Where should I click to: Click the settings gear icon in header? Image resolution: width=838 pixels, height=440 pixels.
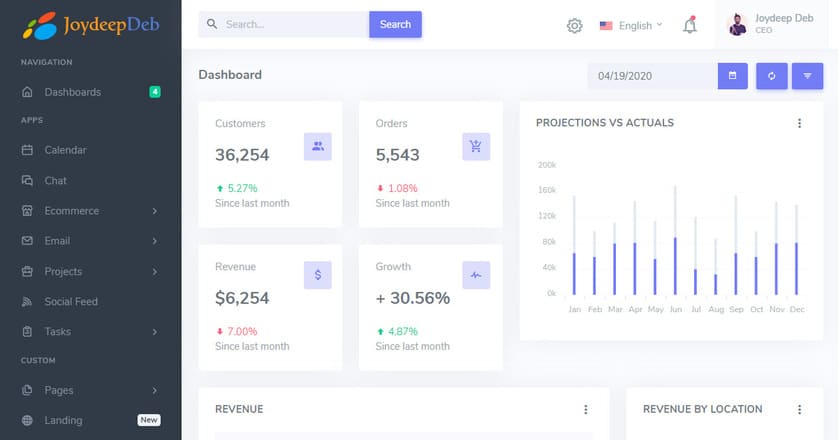574,26
